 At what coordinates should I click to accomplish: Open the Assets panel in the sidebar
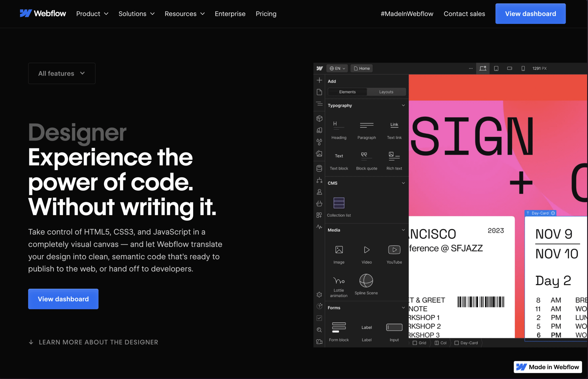(x=319, y=154)
